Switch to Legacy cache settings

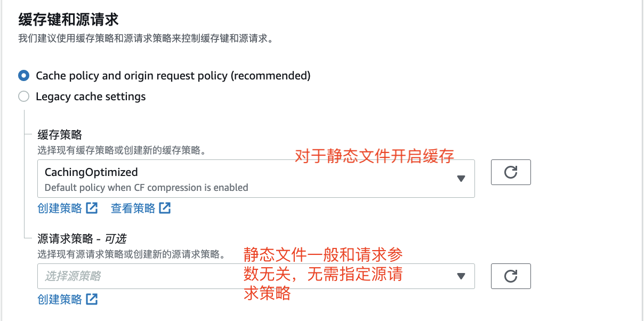(x=23, y=96)
